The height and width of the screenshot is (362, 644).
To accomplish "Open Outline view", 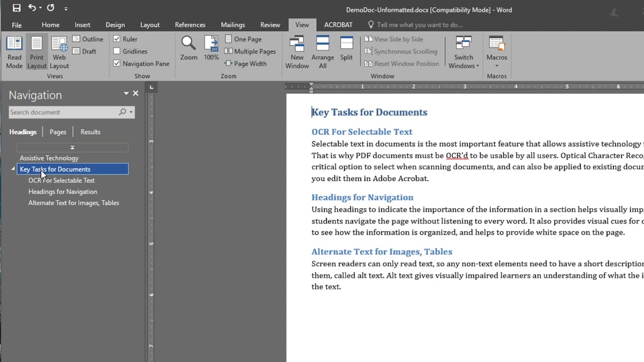I will click(x=88, y=39).
